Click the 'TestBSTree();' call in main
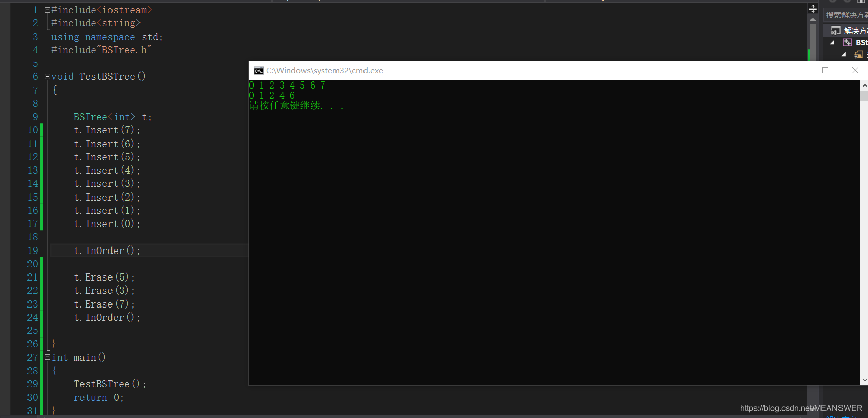 [109, 384]
